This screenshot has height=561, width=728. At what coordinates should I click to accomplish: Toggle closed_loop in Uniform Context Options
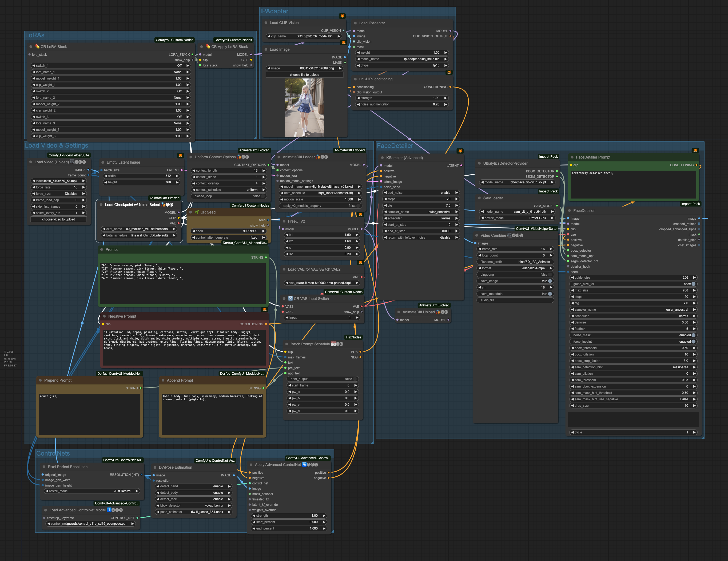coord(229,196)
